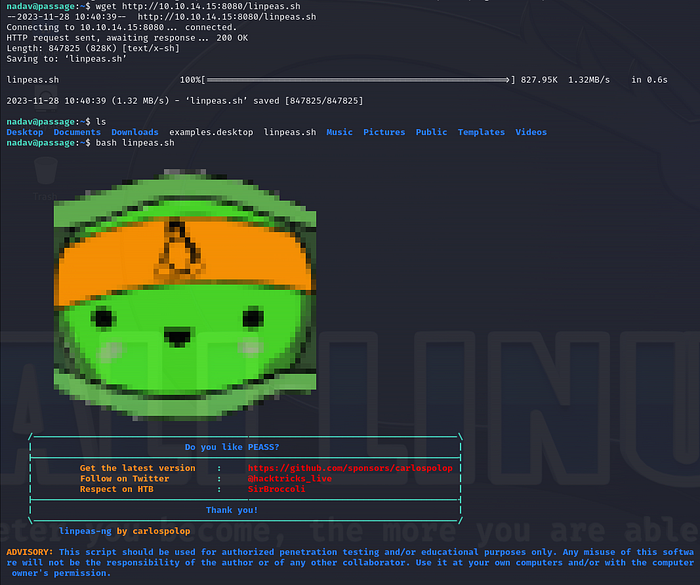Click the 'Follow on Twitter' label
The height and width of the screenshot is (585, 700).
[x=125, y=479]
